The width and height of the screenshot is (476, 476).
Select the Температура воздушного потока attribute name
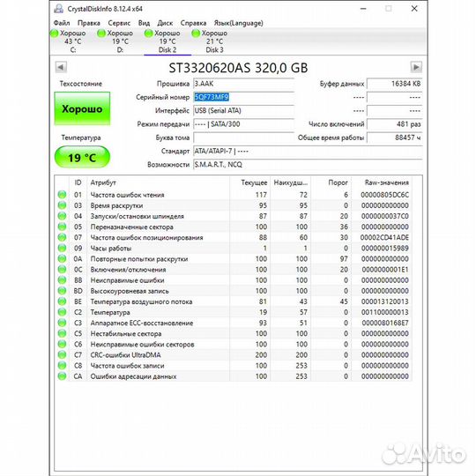[141, 301]
